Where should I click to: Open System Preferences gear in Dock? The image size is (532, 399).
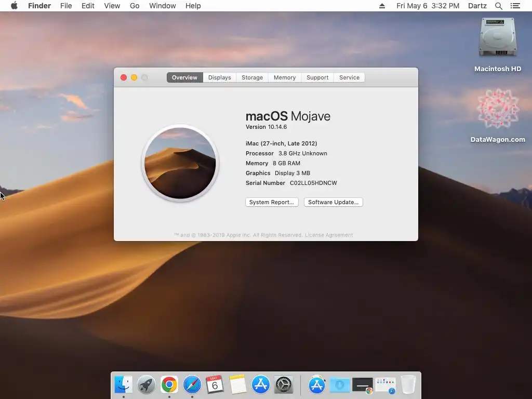click(283, 384)
